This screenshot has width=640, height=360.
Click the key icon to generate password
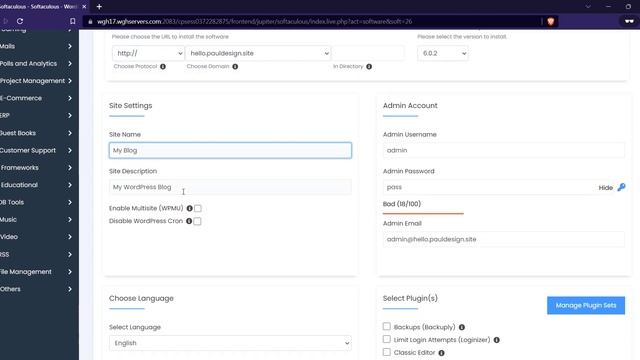[621, 187]
